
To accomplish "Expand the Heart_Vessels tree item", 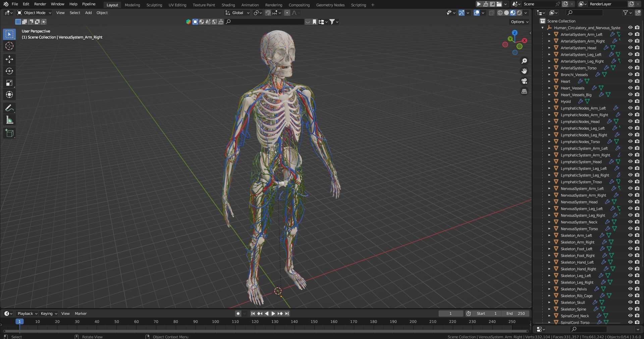I will 549,88.
